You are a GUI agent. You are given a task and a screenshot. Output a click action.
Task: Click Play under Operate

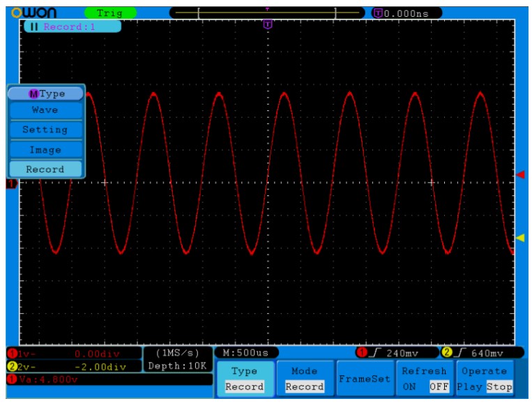tap(469, 386)
